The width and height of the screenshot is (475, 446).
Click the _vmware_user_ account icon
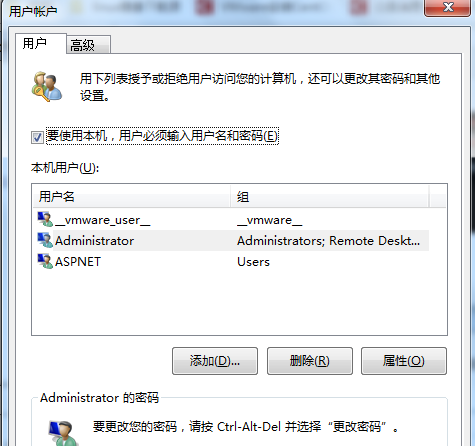(x=45, y=220)
